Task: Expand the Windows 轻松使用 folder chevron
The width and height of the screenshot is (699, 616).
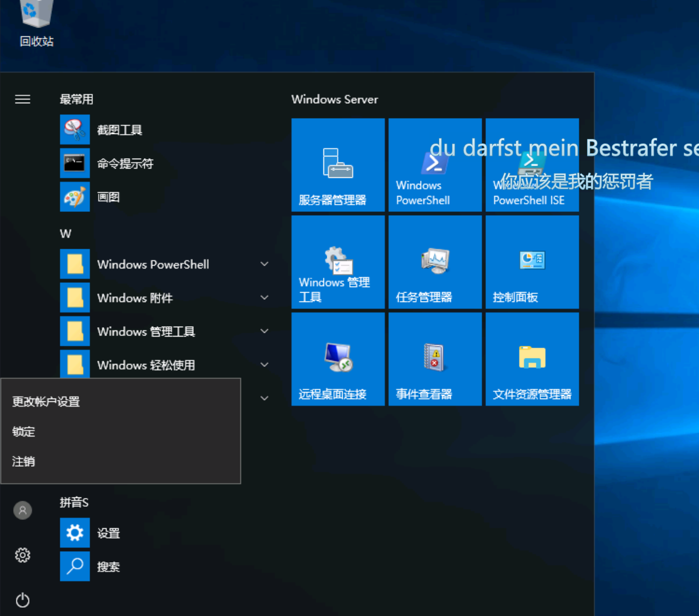Action: click(264, 365)
